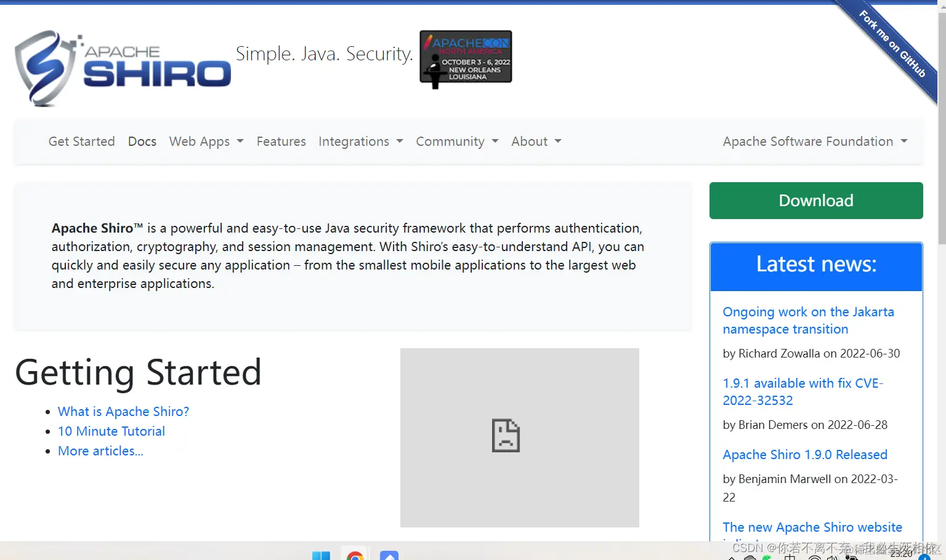Viewport: 946px width, 560px height.
Task: Expand the Integrations dropdown
Action: point(361,142)
